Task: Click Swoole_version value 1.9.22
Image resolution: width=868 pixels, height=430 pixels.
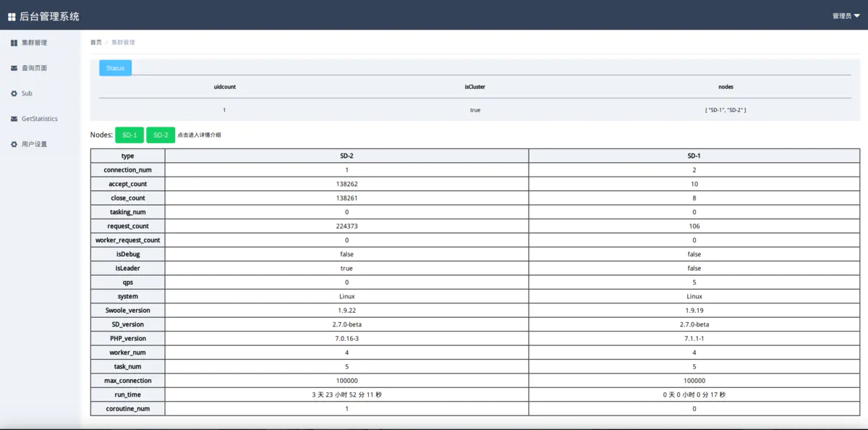Action: tap(346, 311)
